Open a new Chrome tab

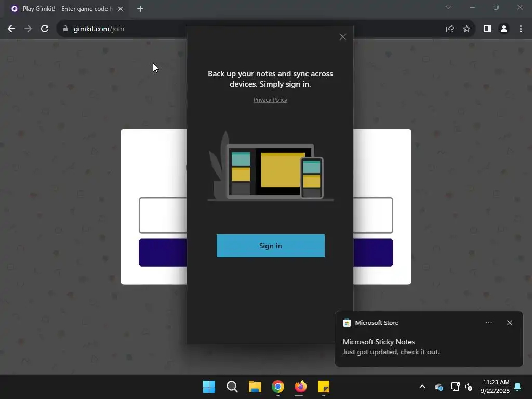[x=140, y=9]
